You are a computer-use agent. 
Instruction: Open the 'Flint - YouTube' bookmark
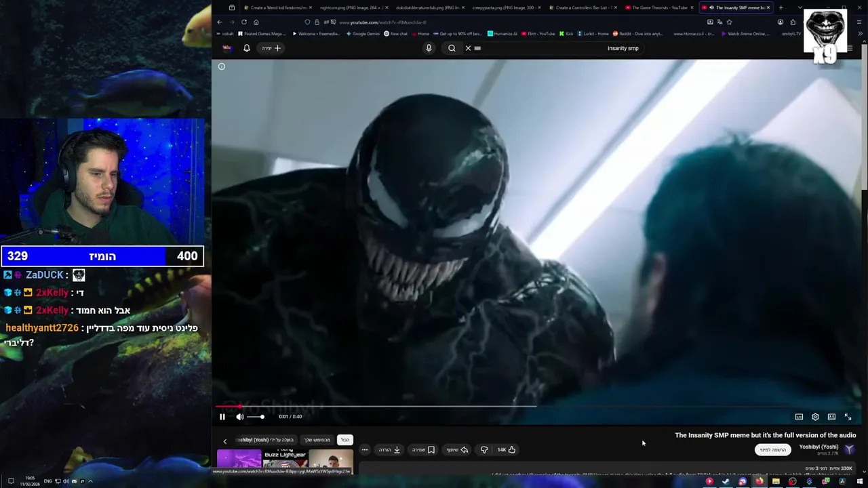(538, 34)
